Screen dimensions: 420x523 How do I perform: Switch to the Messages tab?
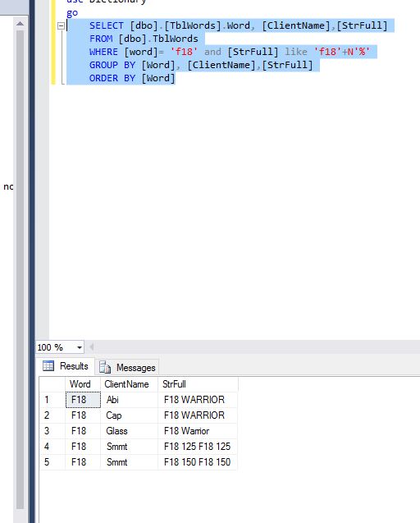click(x=127, y=367)
